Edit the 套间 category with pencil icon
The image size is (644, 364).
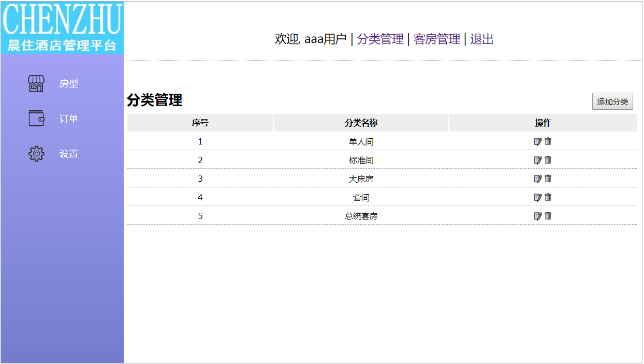(x=538, y=197)
